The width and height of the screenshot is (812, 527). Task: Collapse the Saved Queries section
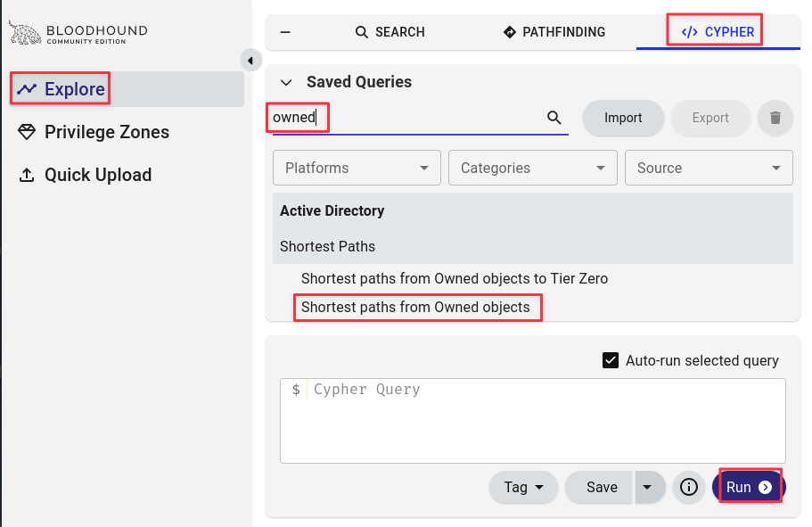(x=286, y=82)
